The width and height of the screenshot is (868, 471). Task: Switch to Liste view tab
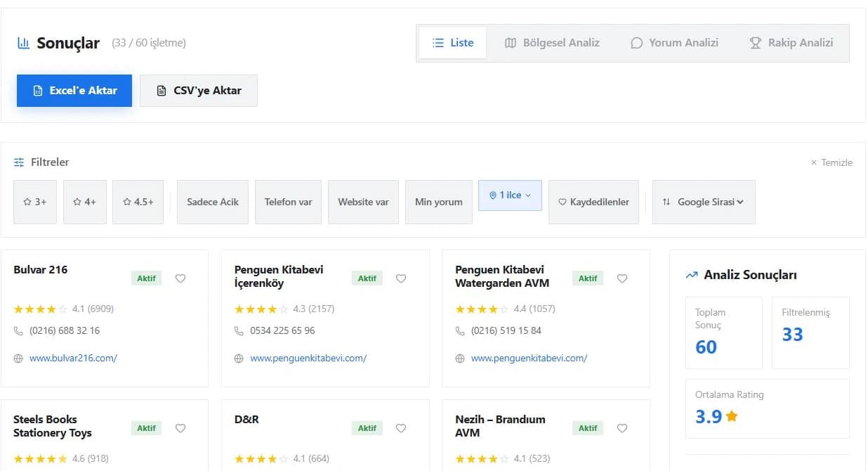pyautogui.click(x=453, y=43)
